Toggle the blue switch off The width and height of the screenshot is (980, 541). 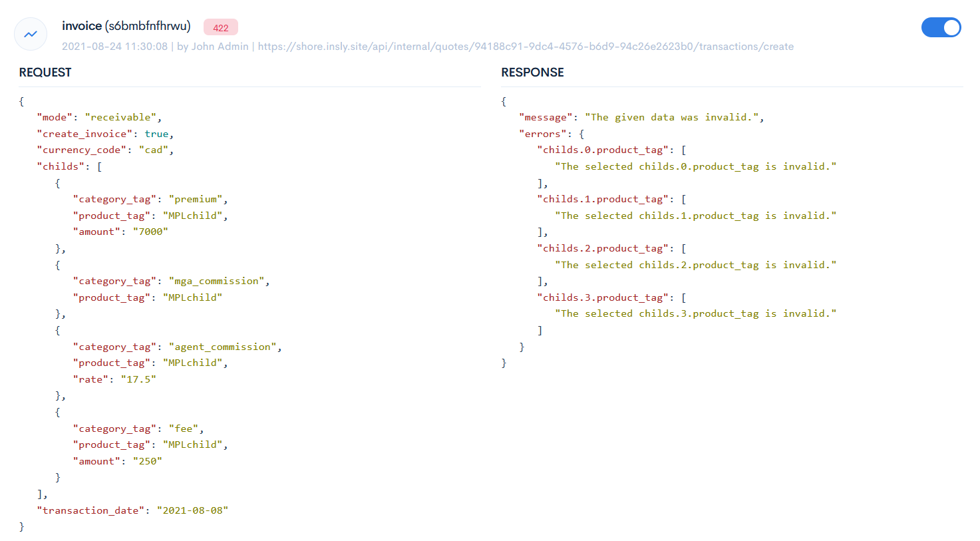coord(941,27)
